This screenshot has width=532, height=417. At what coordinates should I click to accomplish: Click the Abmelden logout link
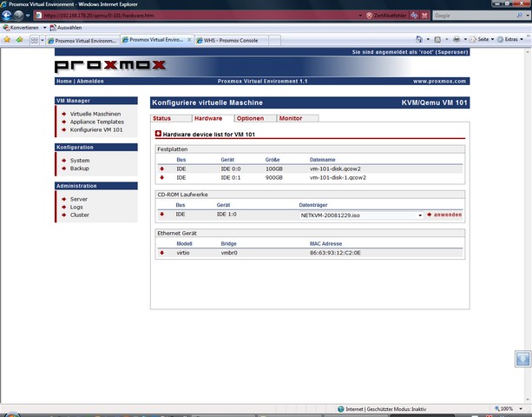click(x=90, y=81)
